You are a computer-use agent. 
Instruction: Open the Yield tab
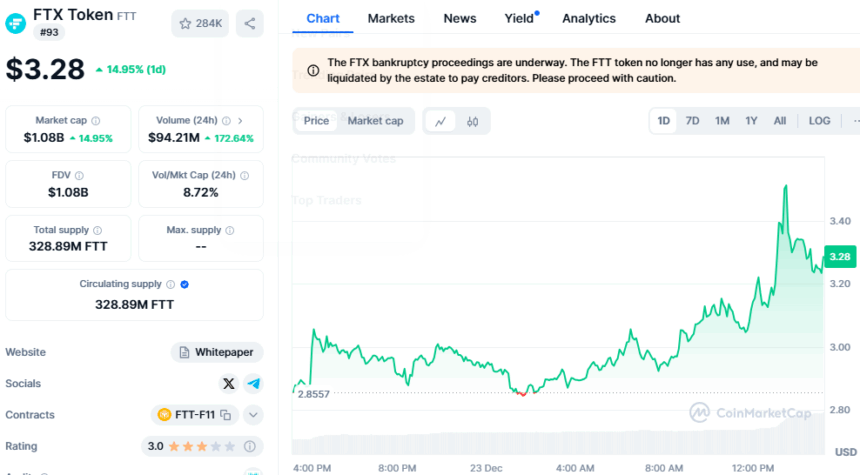(519, 19)
